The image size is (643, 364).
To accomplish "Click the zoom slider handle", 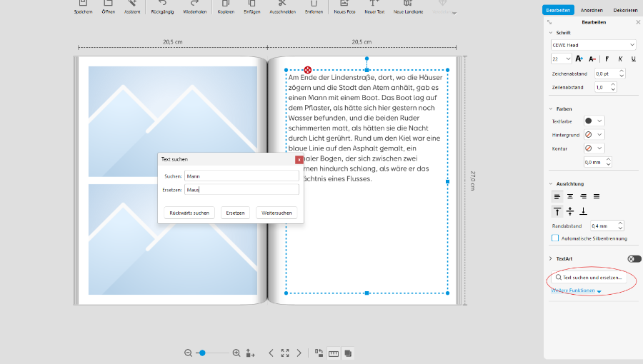I will coord(202,353).
